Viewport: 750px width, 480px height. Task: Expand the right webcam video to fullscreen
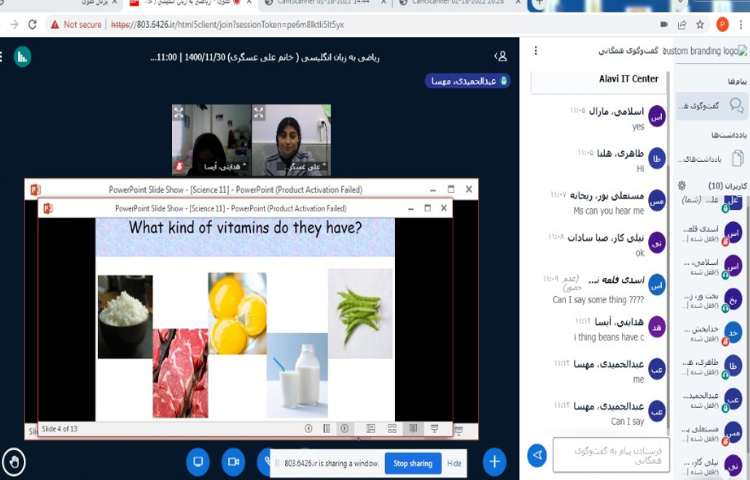click(x=259, y=113)
